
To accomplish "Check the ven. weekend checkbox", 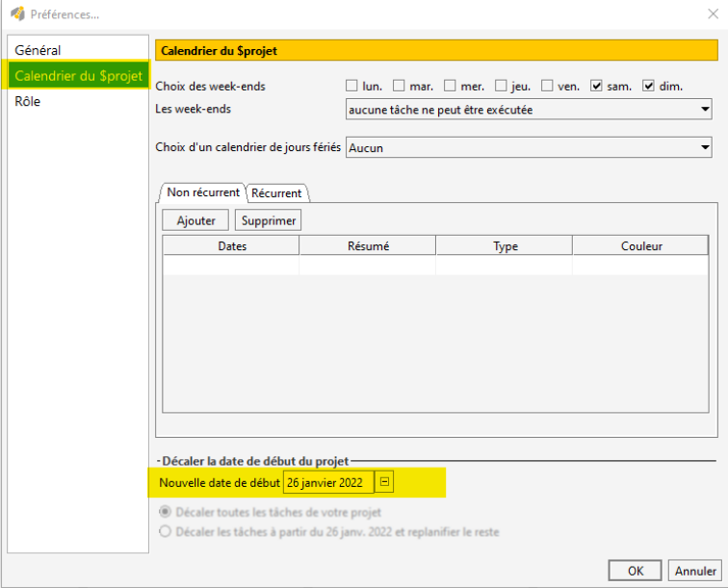I will (547, 87).
